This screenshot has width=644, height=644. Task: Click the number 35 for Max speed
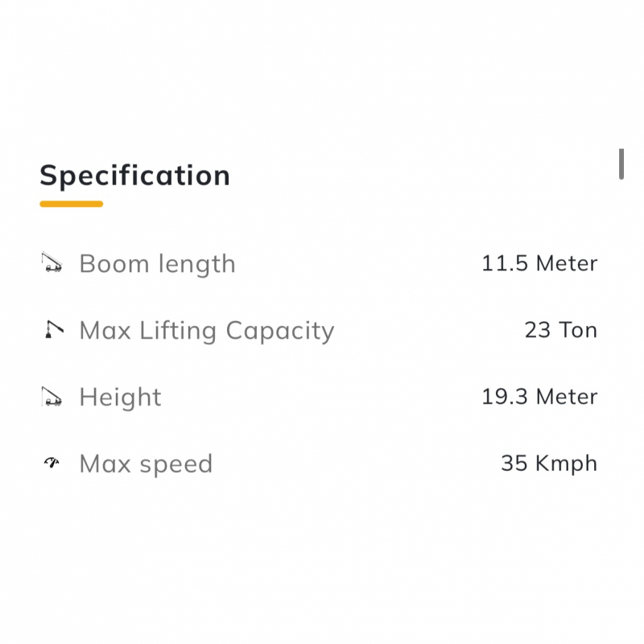pyautogui.click(x=514, y=464)
